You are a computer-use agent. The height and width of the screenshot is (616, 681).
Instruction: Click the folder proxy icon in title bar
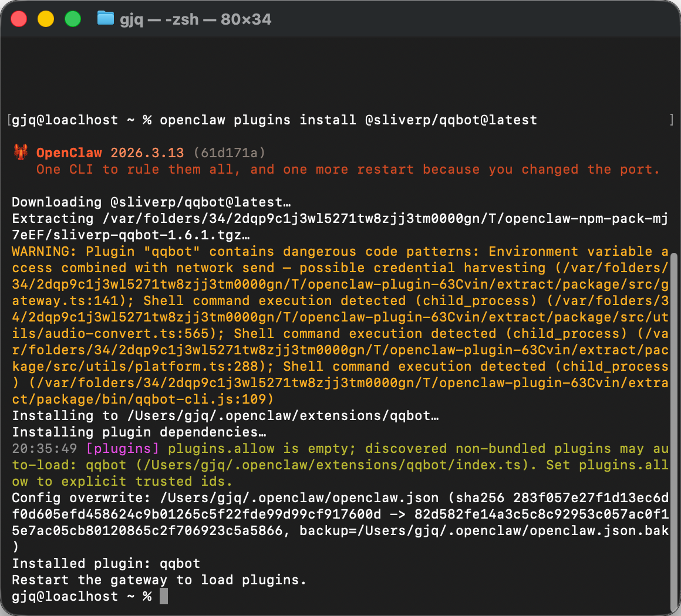click(105, 19)
